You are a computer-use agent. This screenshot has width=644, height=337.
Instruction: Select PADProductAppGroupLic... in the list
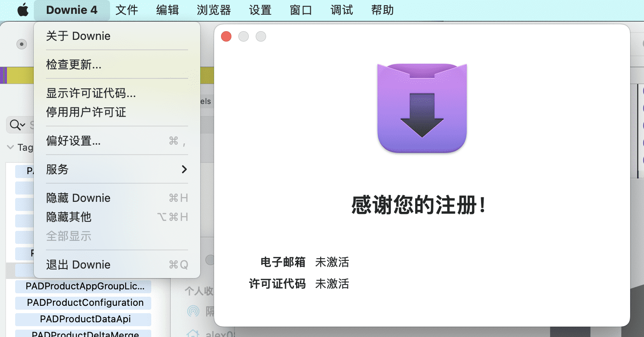click(83, 286)
